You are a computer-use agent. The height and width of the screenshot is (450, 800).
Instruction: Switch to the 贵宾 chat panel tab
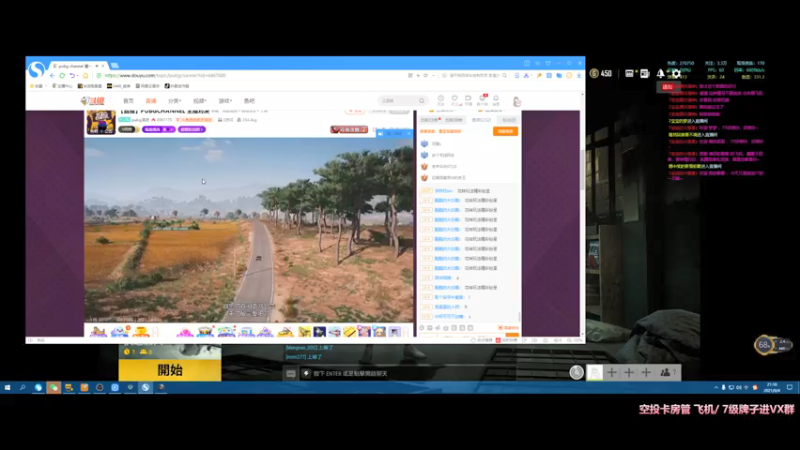(x=481, y=120)
